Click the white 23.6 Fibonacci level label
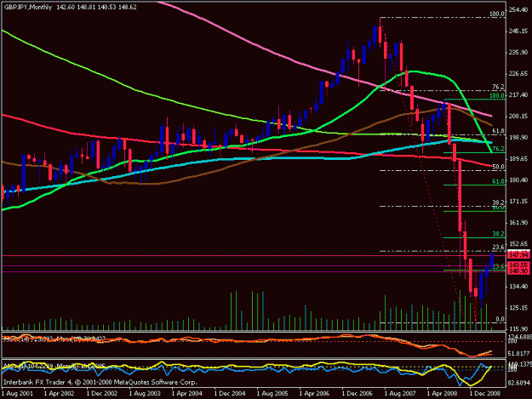532x399 pixels. (x=499, y=247)
